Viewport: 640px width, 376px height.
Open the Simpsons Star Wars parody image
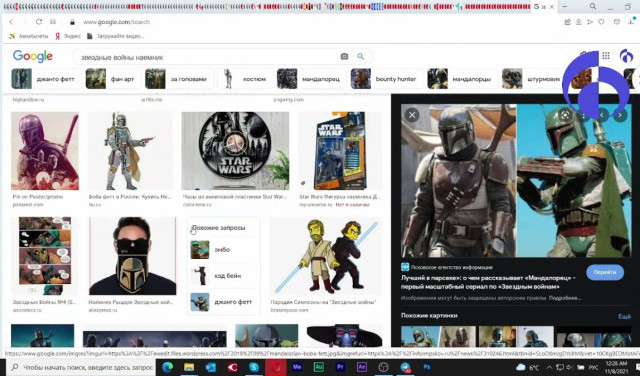coord(326,256)
